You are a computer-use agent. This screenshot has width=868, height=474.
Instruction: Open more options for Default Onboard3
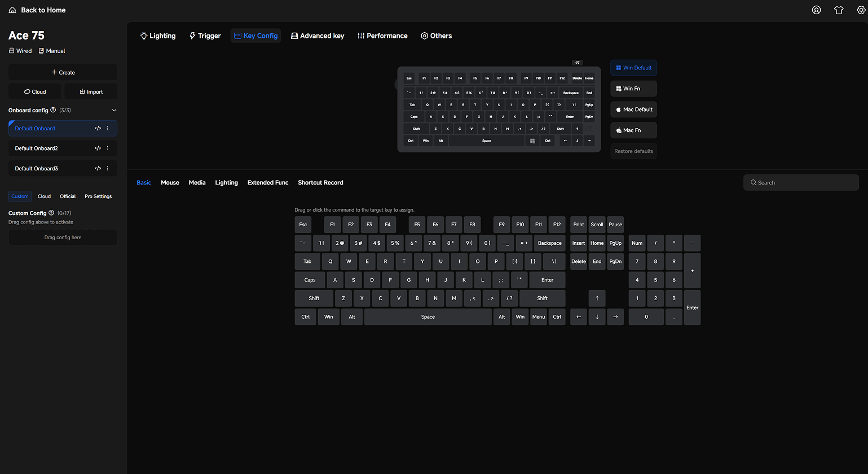tap(108, 168)
